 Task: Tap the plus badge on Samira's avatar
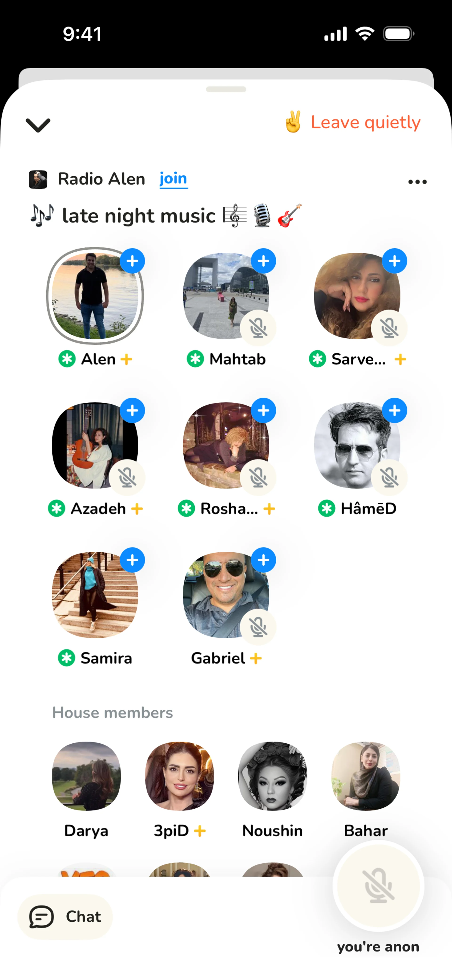click(132, 560)
